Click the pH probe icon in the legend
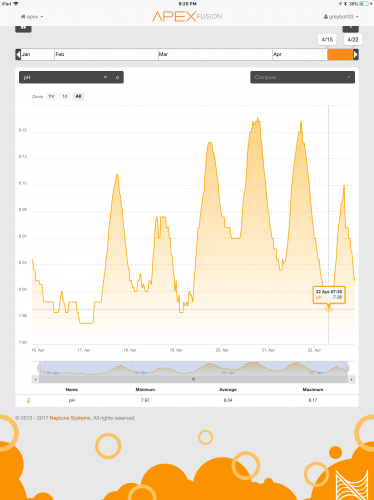Viewport: 374px width, 500px height. point(28,400)
